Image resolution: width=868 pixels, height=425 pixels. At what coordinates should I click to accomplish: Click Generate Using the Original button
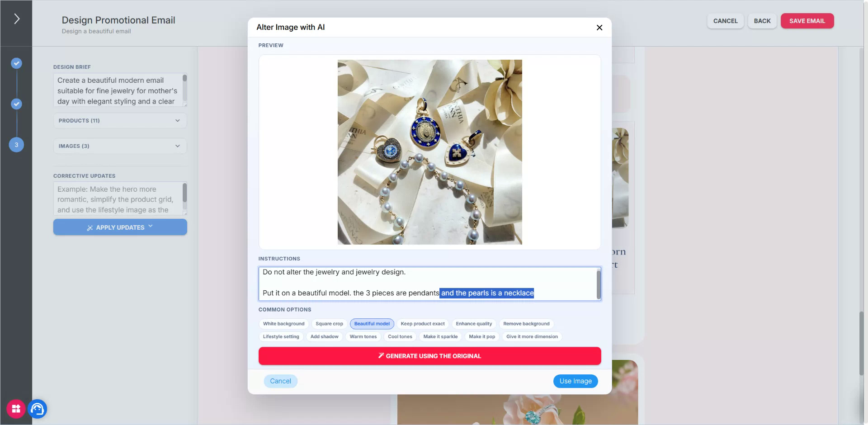coord(429,356)
